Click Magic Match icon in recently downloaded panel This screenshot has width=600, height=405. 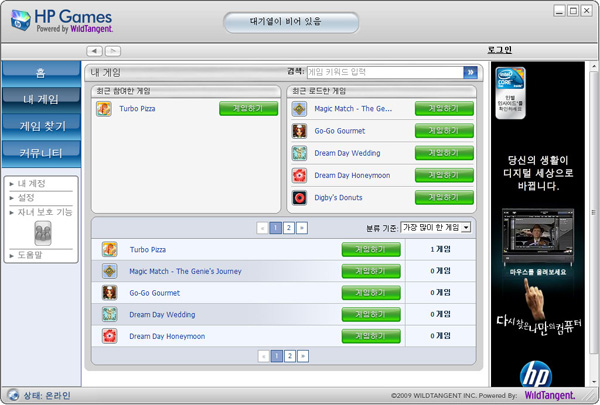point(299,109)
